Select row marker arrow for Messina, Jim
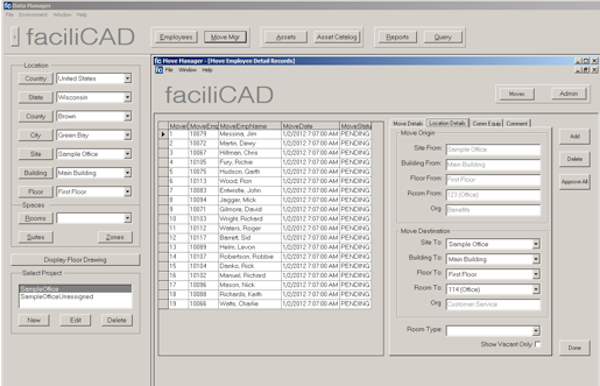The width and height of the screenshot is (600, 386). [x=163, y=134]
